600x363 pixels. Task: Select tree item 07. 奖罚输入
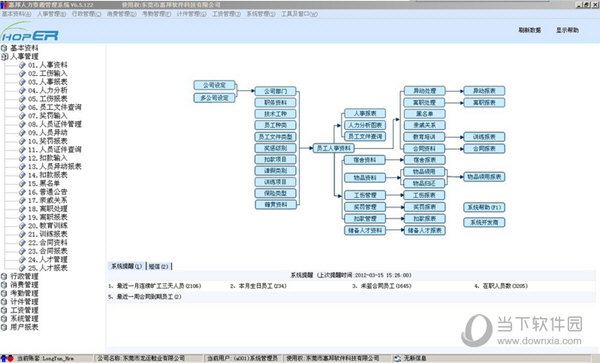coord(47,116)
